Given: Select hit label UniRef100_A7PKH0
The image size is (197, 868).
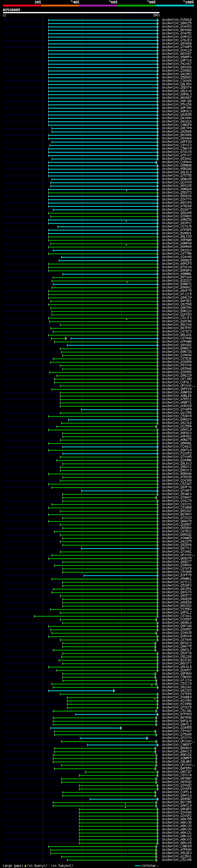Looking at the screenshot, I should pyautogui.click(x=177, y=850).
